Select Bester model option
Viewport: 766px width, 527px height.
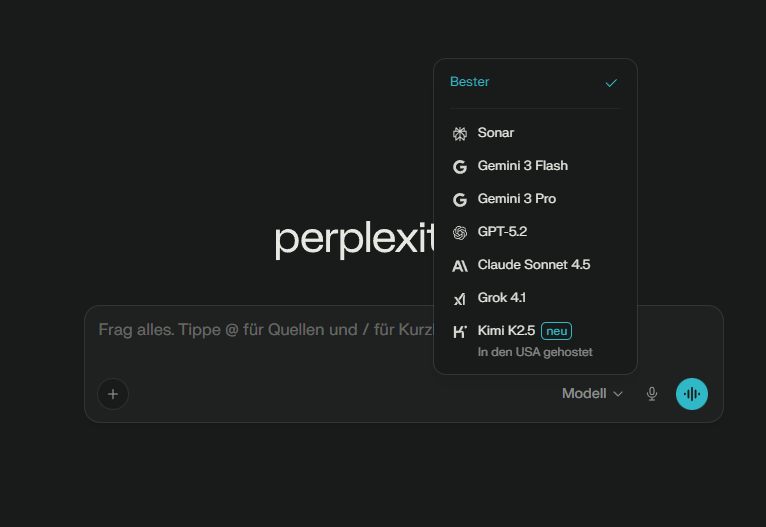pyautogui.click(x=470, y=82)
